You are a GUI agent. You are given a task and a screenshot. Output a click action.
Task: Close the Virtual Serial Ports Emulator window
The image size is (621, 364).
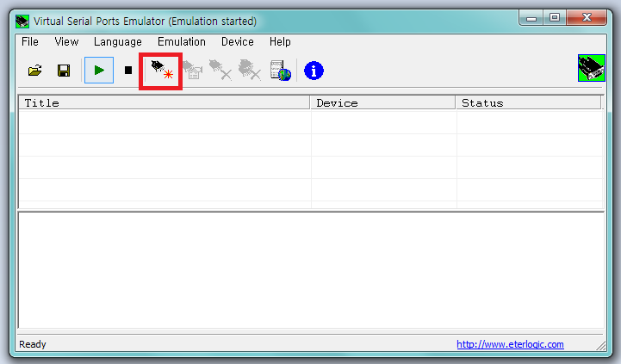[587, 18]
